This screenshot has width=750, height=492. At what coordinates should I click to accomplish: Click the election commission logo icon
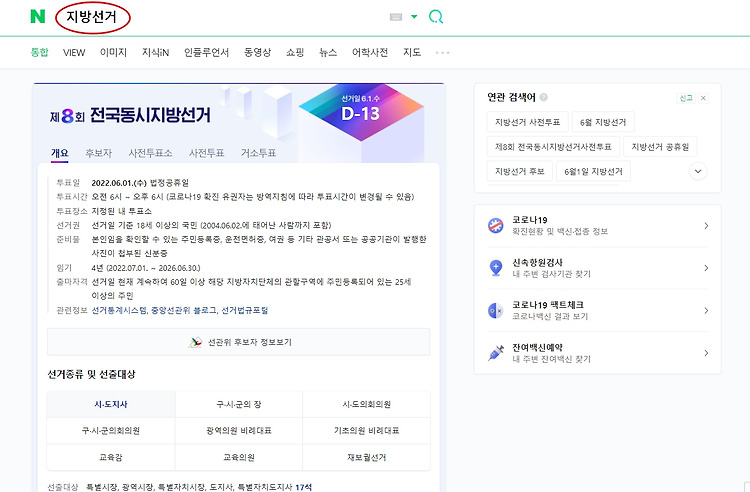195,342
